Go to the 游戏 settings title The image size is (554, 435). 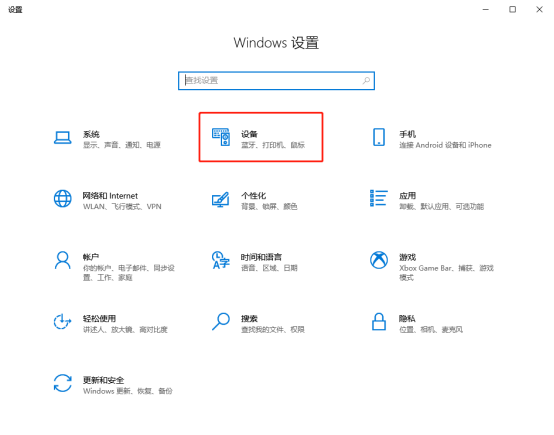(407, 257)
